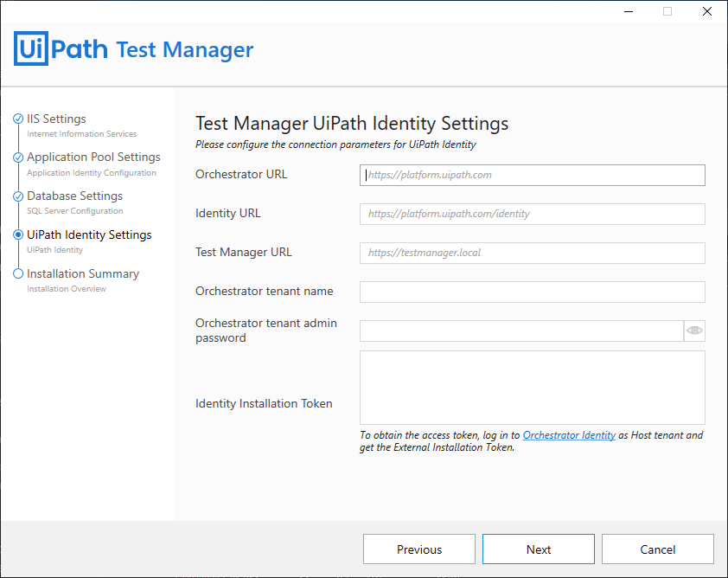The height and width of the screenshot is (578, 728).
Task: Go to the Application Pool Settings step
Action: click(x=93, y=157)
